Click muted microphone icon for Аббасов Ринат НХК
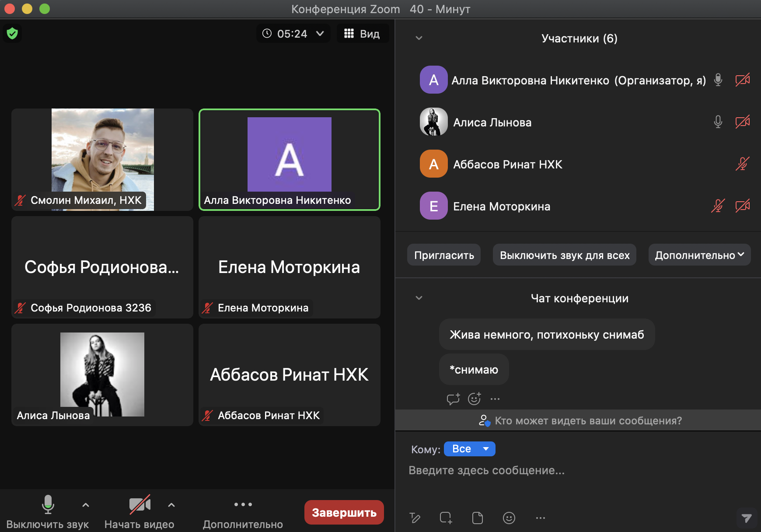Screen dimensions: 761x532 point(743,164)
